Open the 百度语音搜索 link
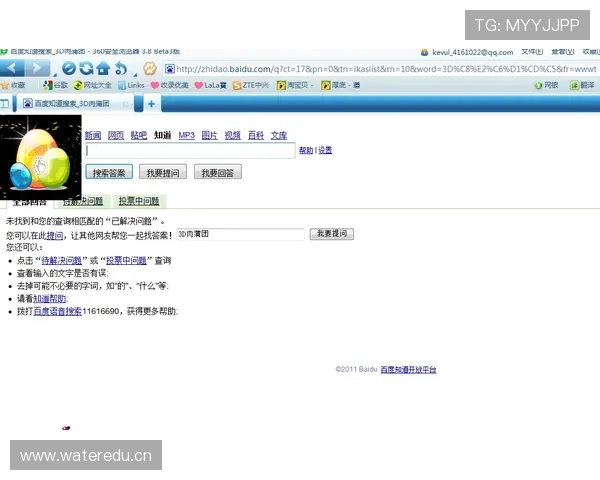The width and height of the screenshot is (600, 480). [57, 311]
